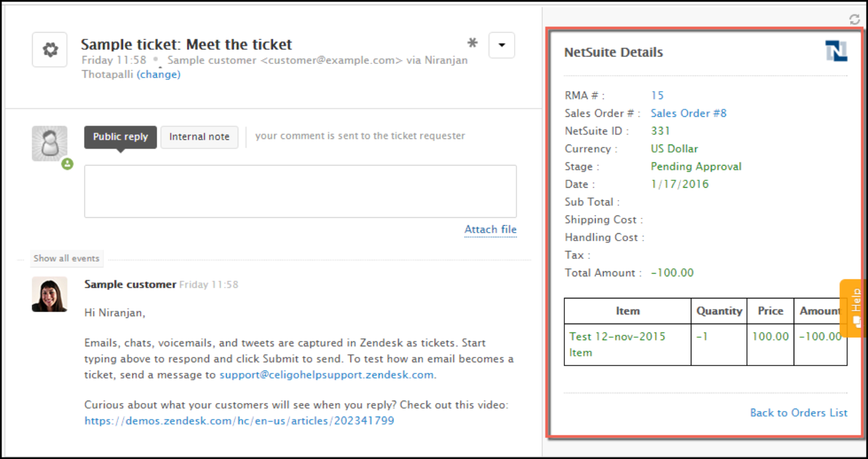Viewport: 868px width, 459px height.
Task: Click the (change) requester link
Action: (159, 74)
